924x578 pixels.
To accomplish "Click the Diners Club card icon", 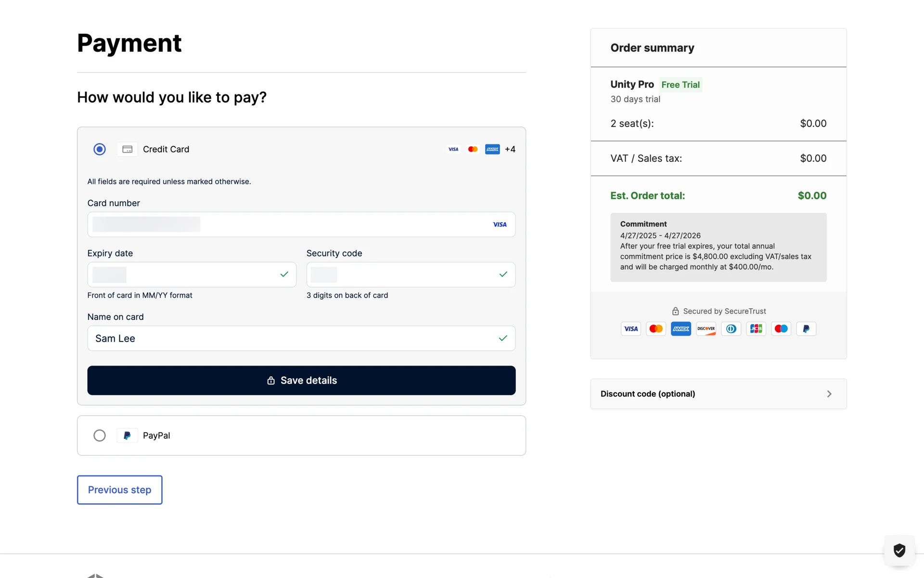I will click(x=731, y=329).
